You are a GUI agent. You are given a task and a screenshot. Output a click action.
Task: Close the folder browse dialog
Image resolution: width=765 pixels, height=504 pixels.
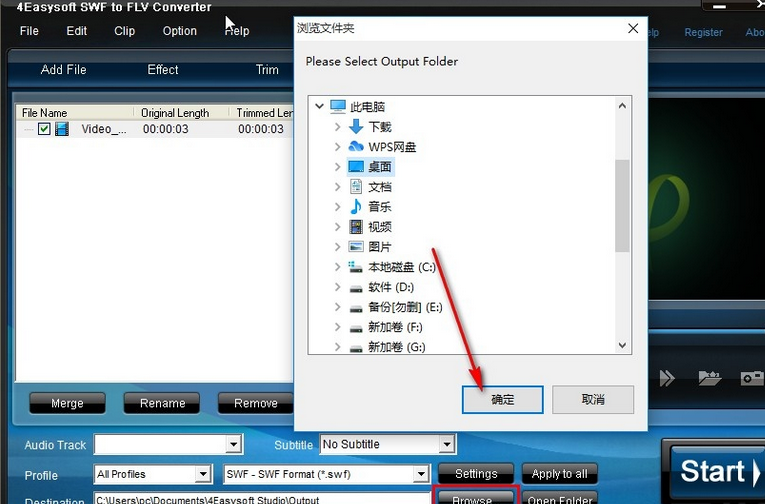[x=633, y=28]
